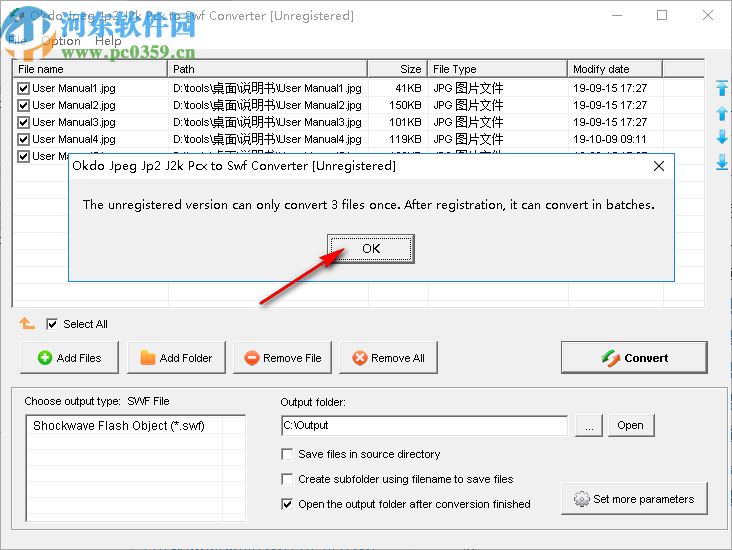Uncheck User Manual3.jpg checkbox
Image resolution: width=732 pixels, height=550 pixels.
pyautogui.click(x=23, y=122)
